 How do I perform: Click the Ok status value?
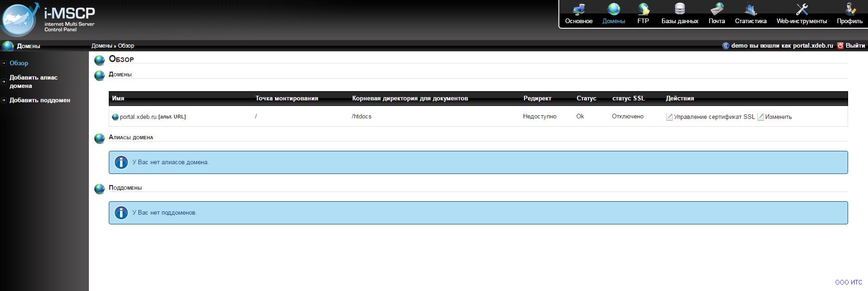coord(580,117)
